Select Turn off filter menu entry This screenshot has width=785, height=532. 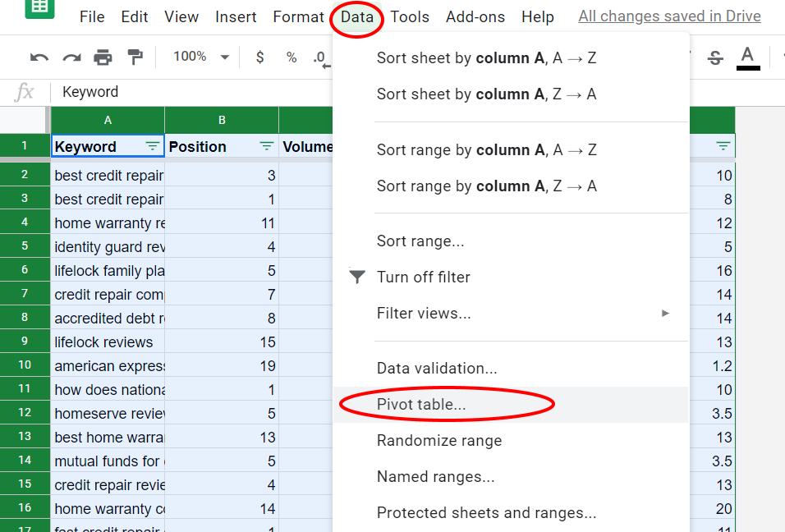511,277
